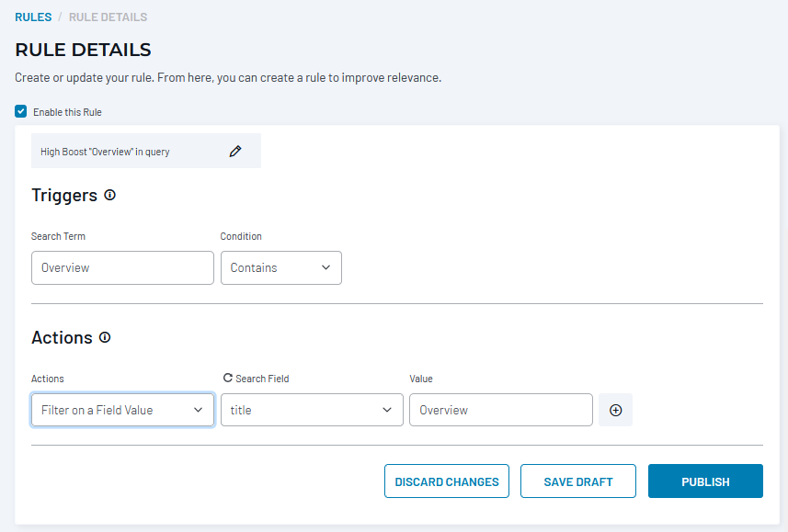Screen dimensions: 788x532
Task: Click the Actions info icon
Action: coord(105,337)
